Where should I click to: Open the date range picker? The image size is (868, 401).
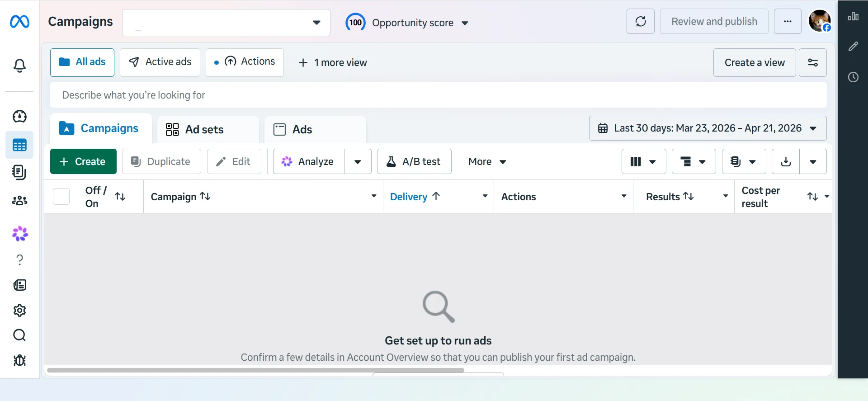pyautogui.click(x=708, y=128)
